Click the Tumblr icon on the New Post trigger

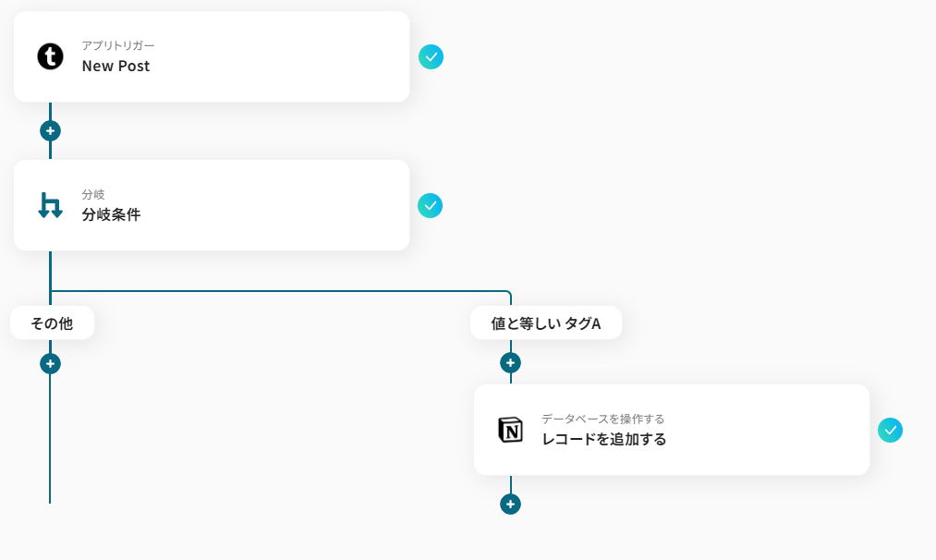(50, 56)
